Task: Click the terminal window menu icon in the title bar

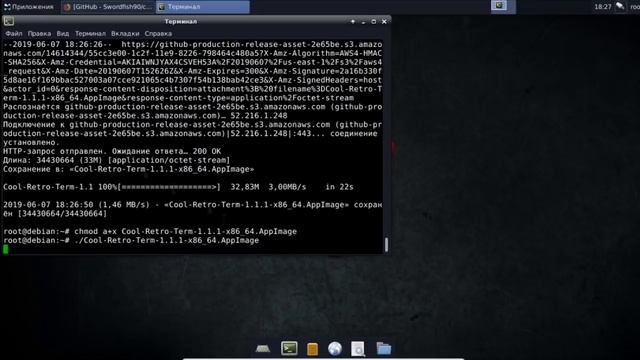Action: 9,21
